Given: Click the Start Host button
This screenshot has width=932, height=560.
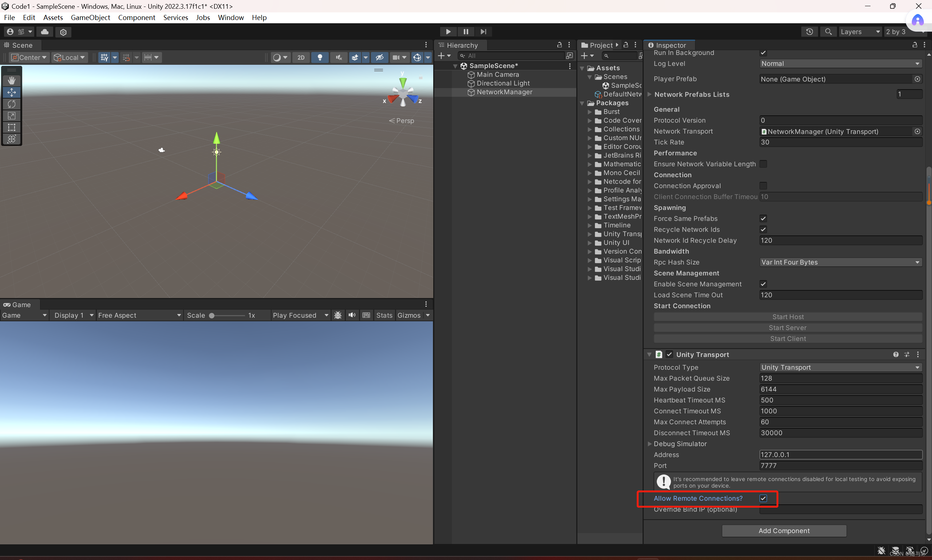Looking at the screenshot, I should point(787,317).
